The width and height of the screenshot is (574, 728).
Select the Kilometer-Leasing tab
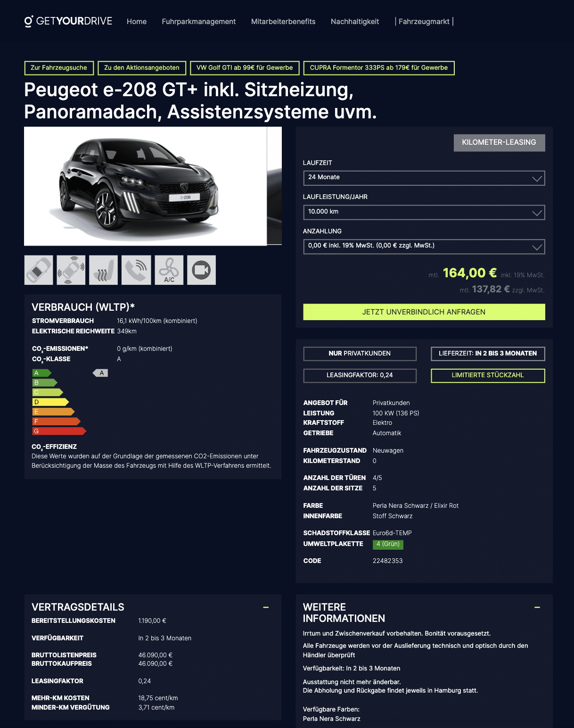pyautogui.click(x=499, y=143)
